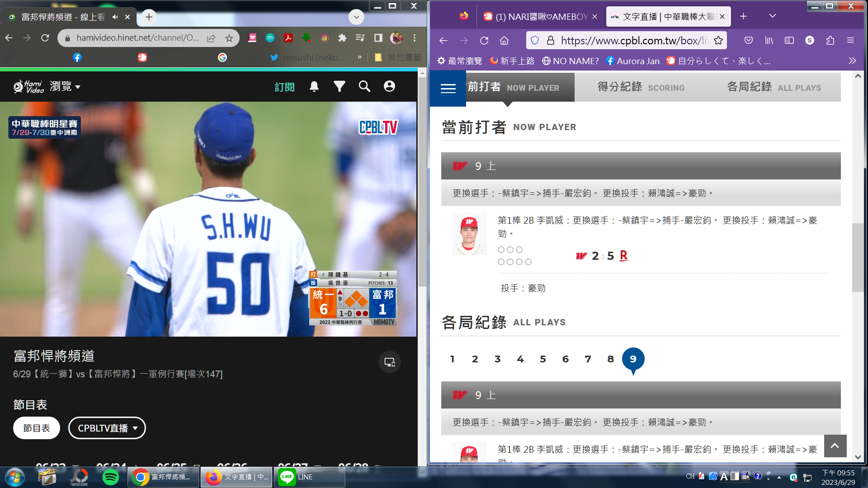Open Aurora Jan Facebook bookmark

point(632,61)
